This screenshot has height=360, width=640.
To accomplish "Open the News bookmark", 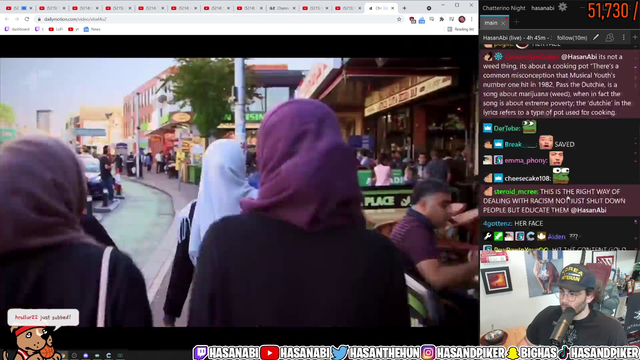I will (92, 29).
